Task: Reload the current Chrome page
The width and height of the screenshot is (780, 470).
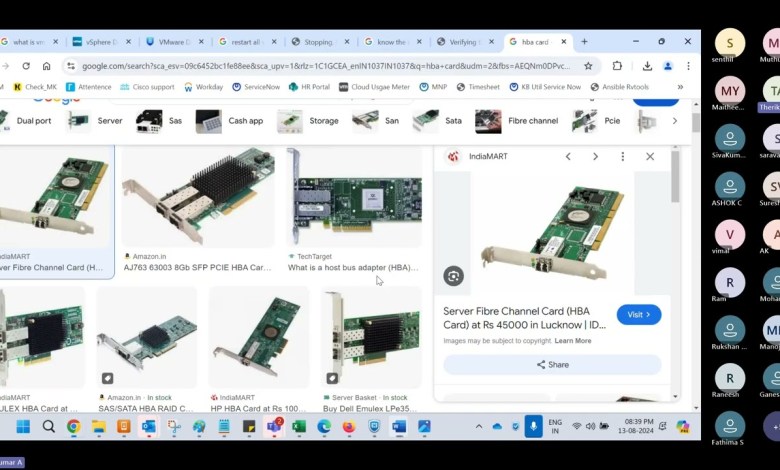Action: 26,66
